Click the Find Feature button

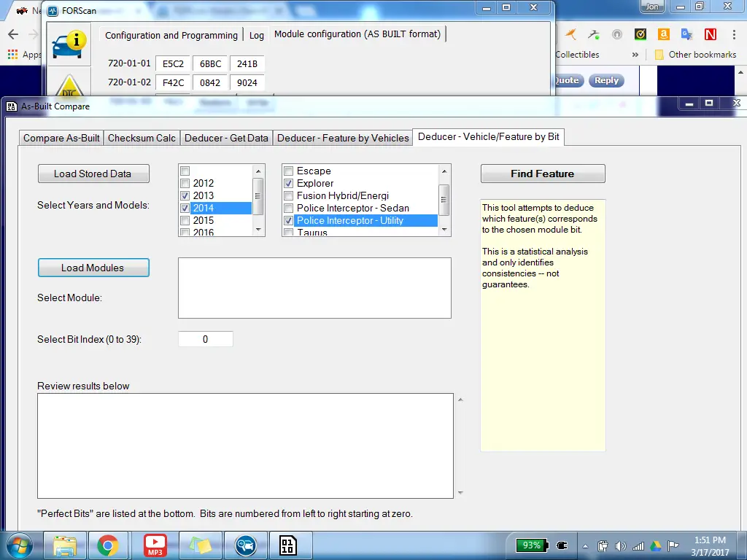tap(543, 174)
